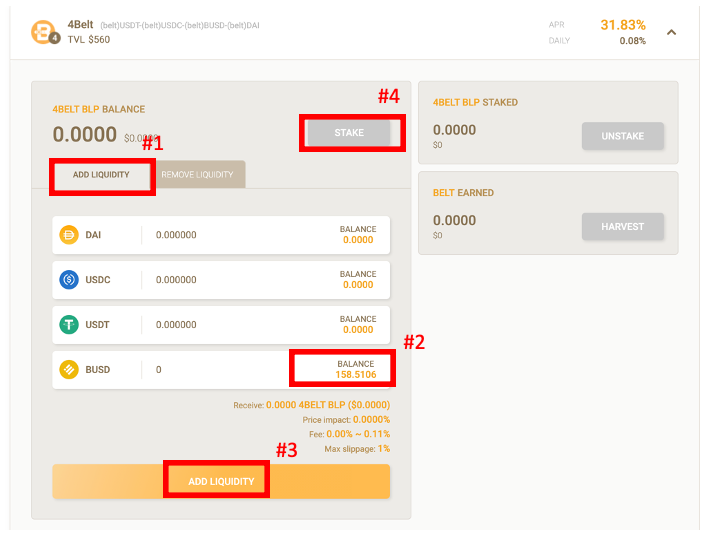Click the USDC token icon
The image size is (715, 537).
click(69, 279)
